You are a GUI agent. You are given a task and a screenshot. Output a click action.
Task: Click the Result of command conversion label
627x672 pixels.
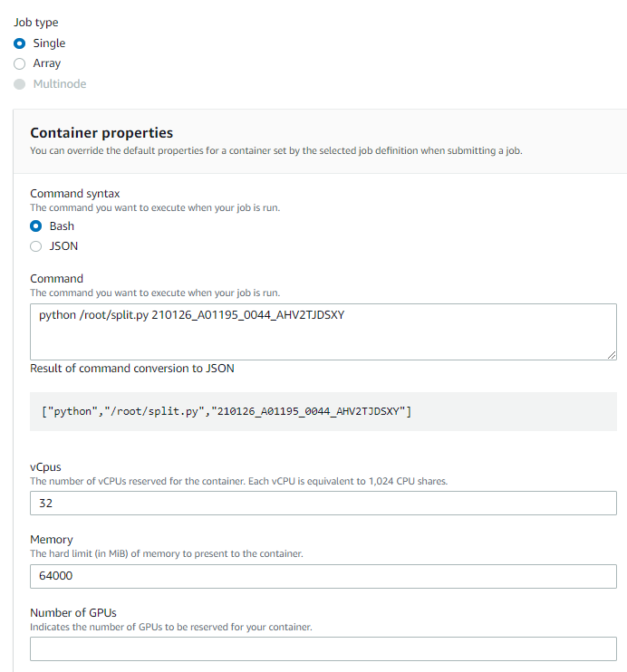coord(132,369)
